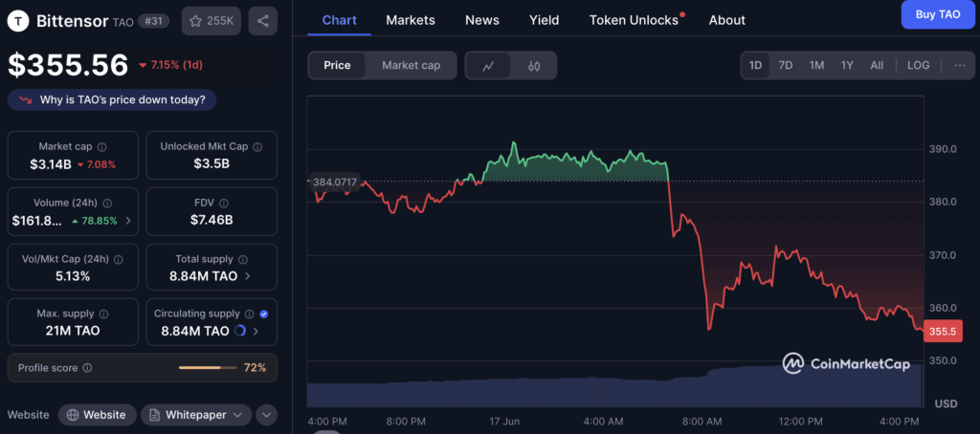Set chart range to 7D
Viewport: 980px width, 434px height.
click(x=786, y=65)
